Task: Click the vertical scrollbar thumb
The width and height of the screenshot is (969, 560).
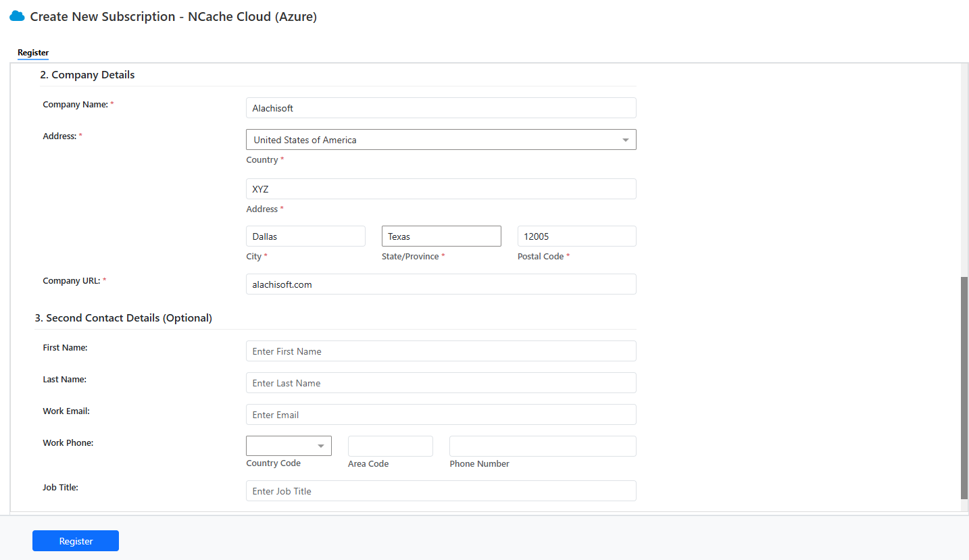Action: (964, 388)
